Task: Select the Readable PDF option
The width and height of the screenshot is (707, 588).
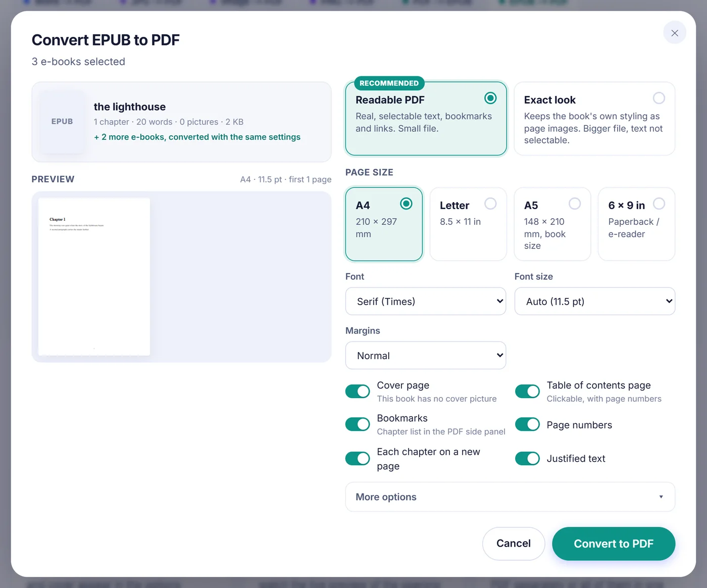Action: coord(426,119)
